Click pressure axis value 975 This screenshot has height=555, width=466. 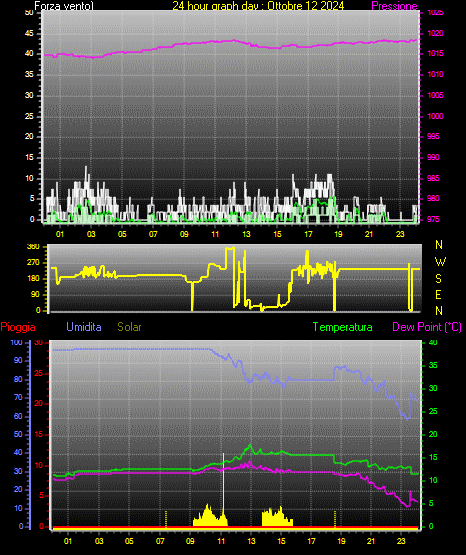point(433,219)
